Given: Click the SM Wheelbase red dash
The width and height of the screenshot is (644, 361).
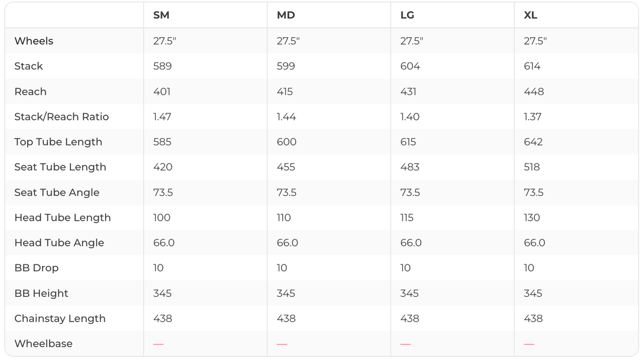Looking at the screenshot, I should pyautogui.click(x=158, y=344).
